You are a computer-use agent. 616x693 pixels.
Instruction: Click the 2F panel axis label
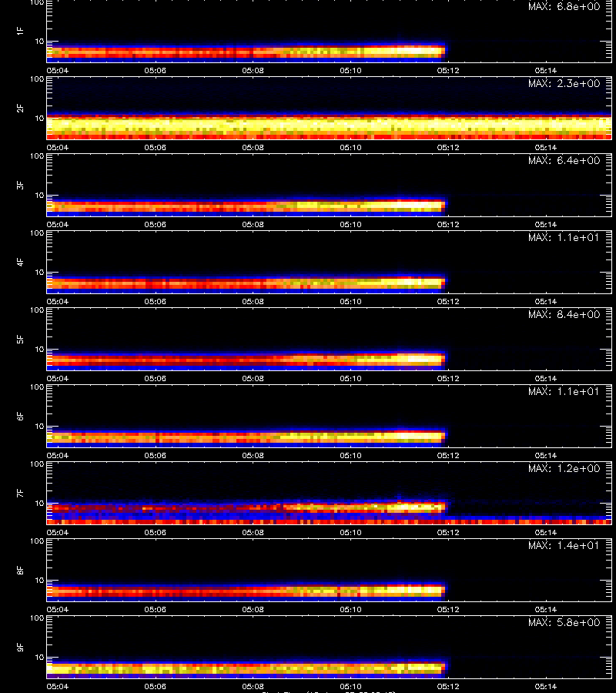click(20, 108)
